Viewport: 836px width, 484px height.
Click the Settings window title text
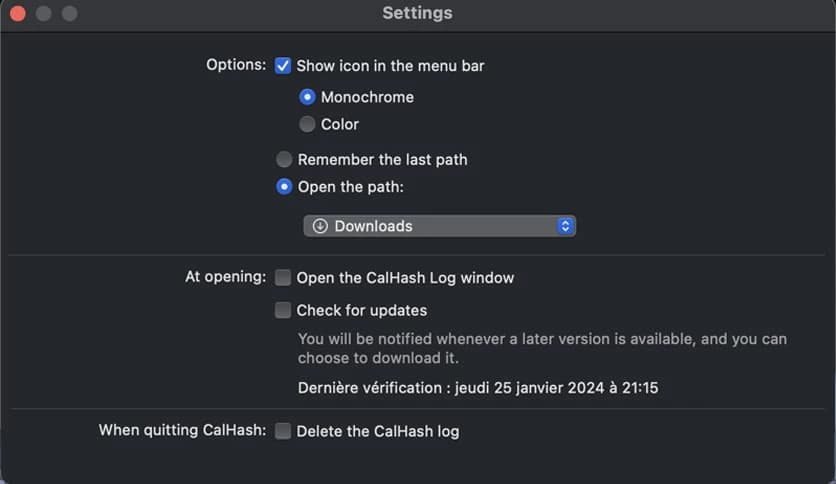click(x=417, y=14)
